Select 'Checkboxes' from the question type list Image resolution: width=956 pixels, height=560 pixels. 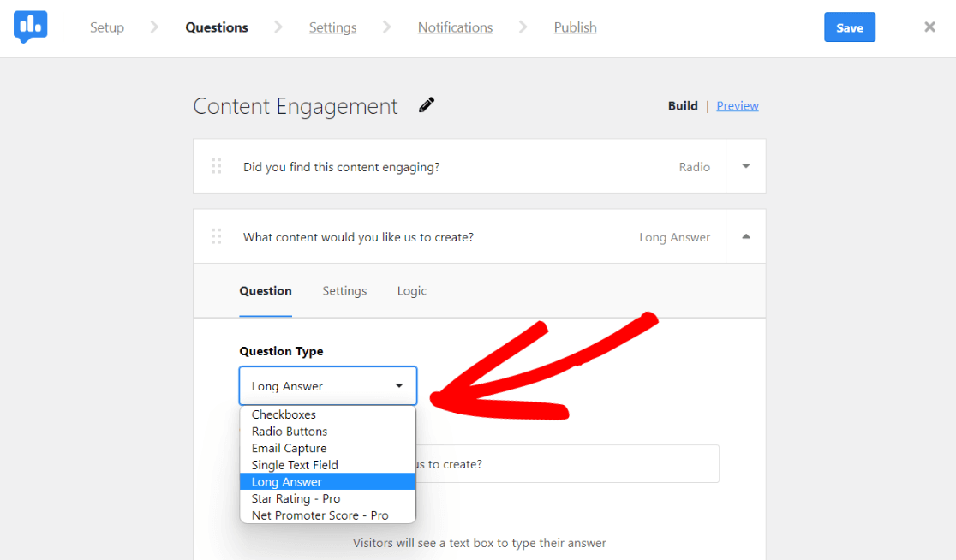[x=283, y=414]
